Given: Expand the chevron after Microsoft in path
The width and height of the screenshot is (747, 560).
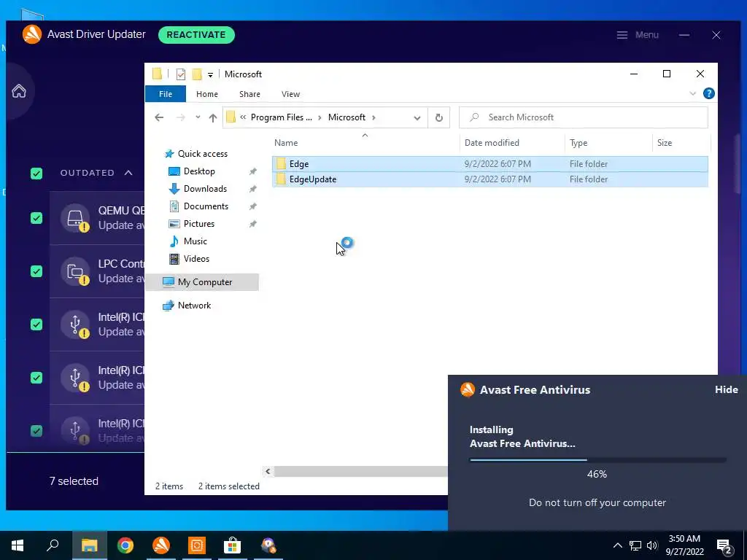Looking at the screenshot, I should (x=373, y=117).
